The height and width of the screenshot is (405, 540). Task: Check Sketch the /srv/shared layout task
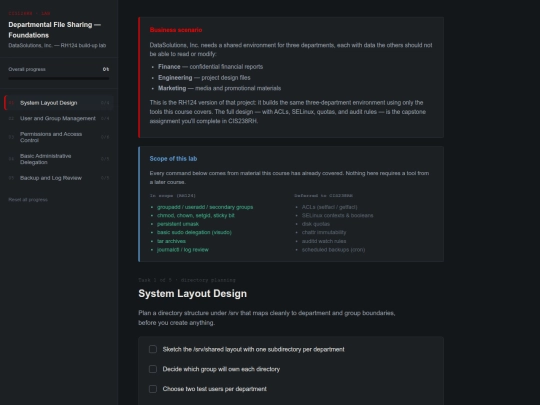point(153,349)
